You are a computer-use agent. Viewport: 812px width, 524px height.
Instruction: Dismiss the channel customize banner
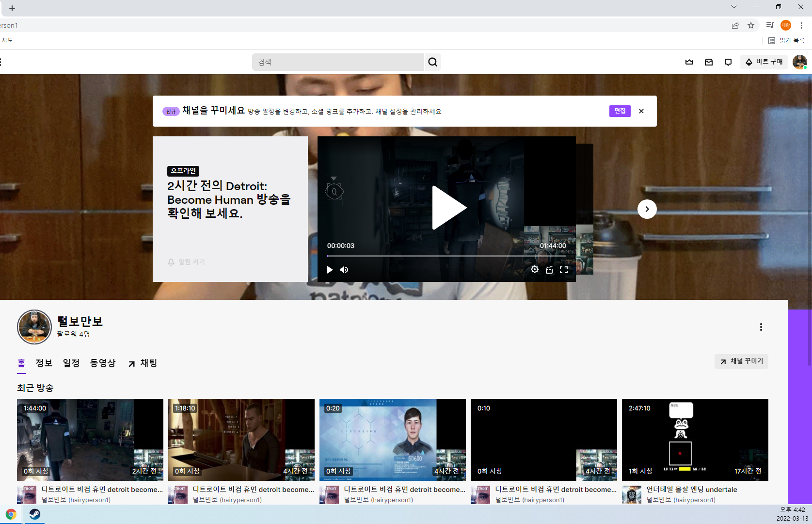(641, 111)
